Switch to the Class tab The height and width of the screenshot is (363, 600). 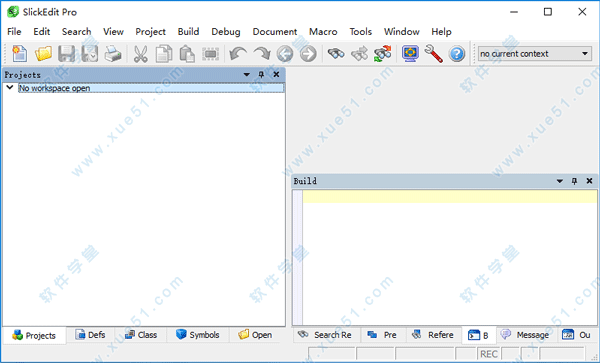pyautogui.click(x=141, y=335)
